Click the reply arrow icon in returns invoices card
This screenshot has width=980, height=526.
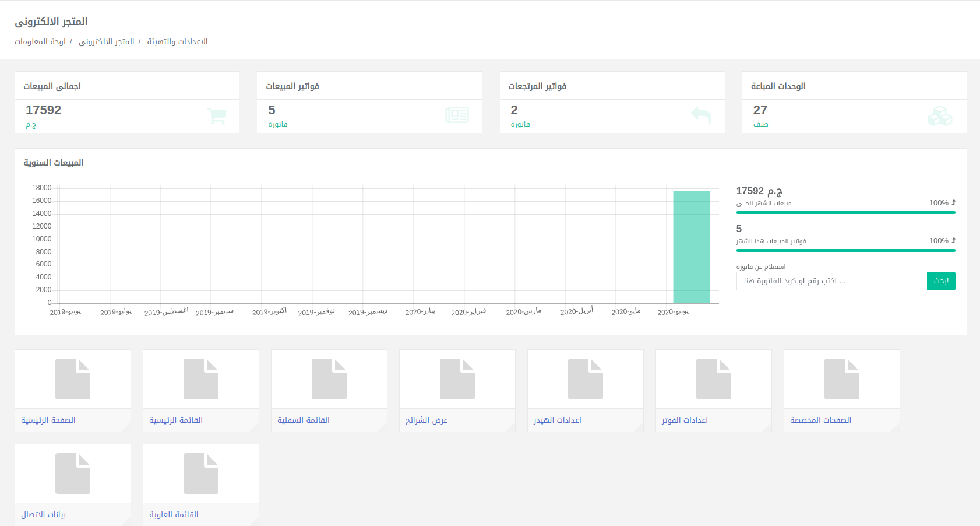click(701, 115)
